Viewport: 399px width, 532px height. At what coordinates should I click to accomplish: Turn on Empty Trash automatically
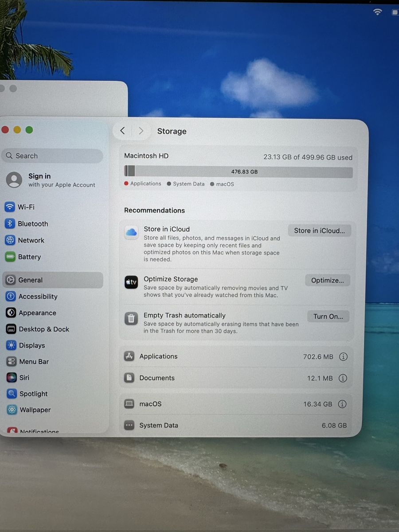tap(328, 317)
